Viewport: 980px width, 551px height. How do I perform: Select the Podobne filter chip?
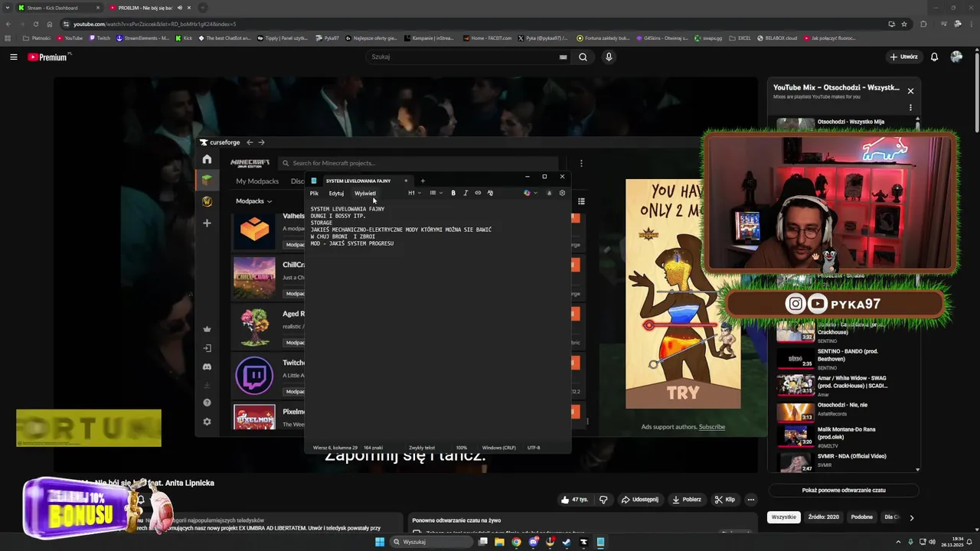861,517
